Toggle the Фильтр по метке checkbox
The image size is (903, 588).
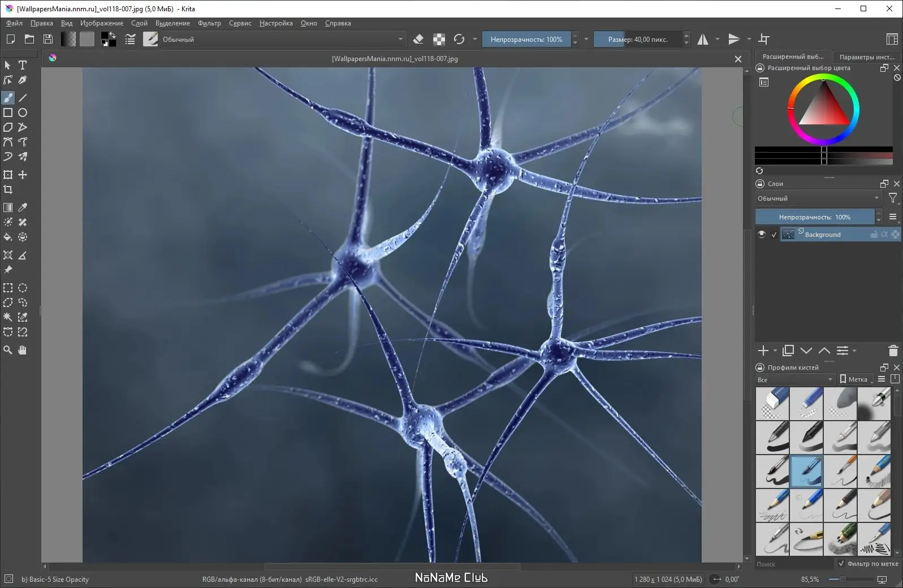tap(841, 564)
